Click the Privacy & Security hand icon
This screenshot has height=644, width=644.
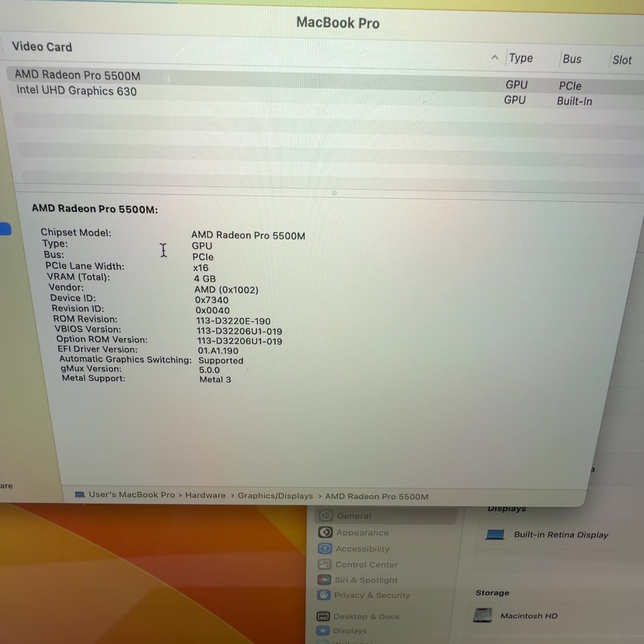coord(323,595)
